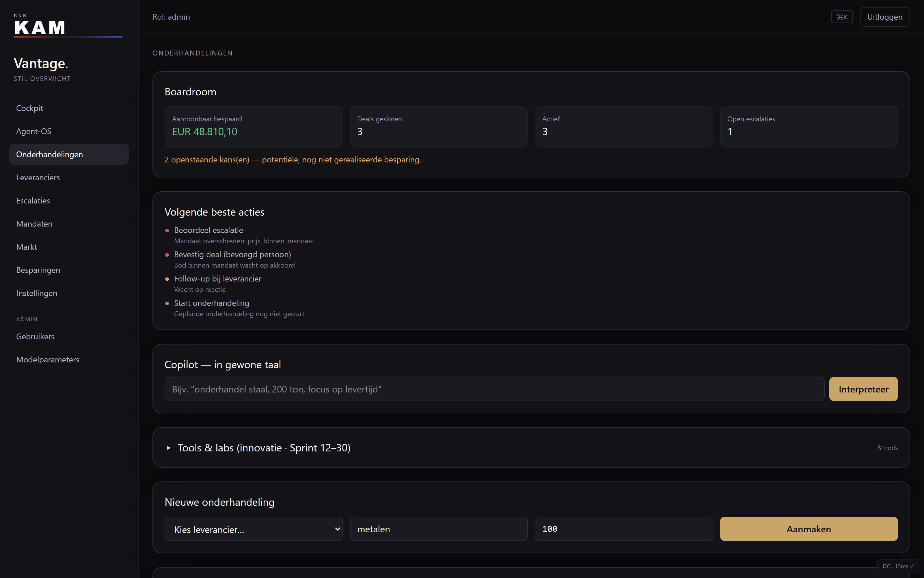Open Besparingen in the sidebar
The width and height of the screenshot is (924, 578).
pyautogui.click(x=69, y=270)
